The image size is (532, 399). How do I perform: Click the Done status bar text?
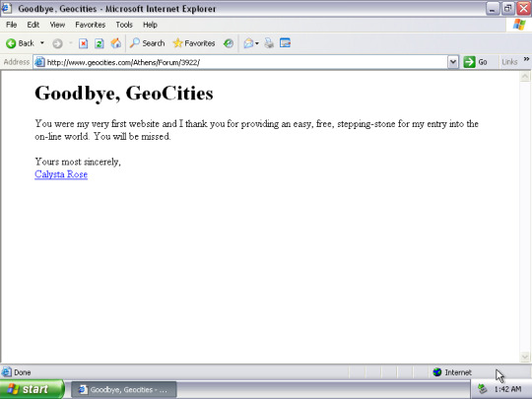23,372
